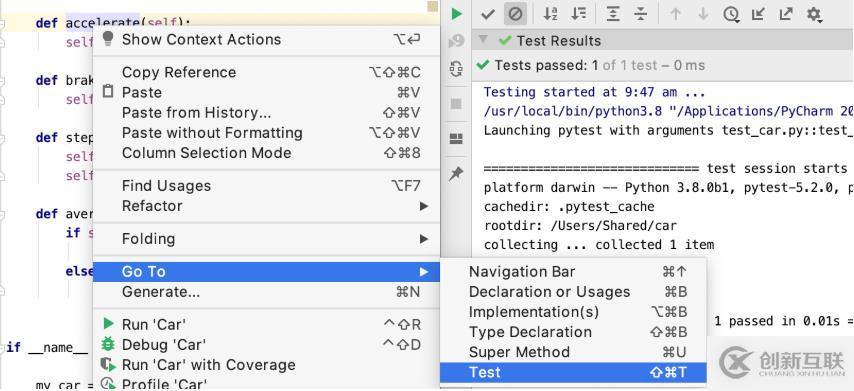Click the lightbulb icon beside Show Context Actions
Image resolution: width=854 pixels, height=391 pixels.
tap(108, 39)
